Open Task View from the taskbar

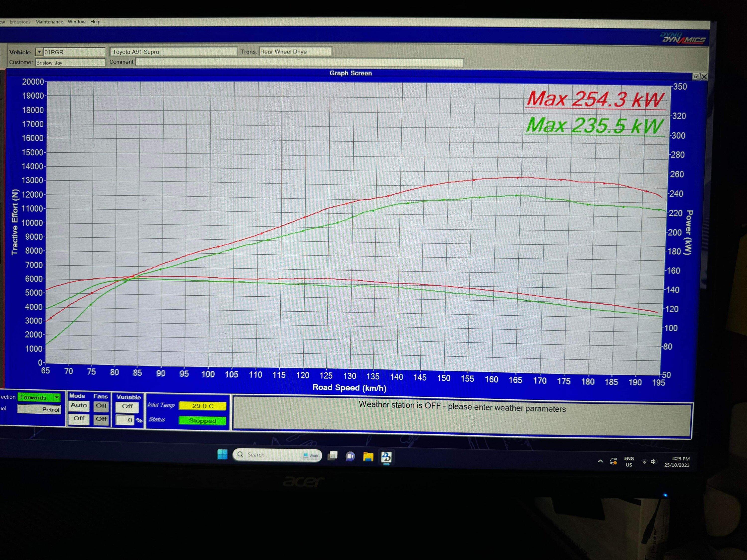click(333, 456)
